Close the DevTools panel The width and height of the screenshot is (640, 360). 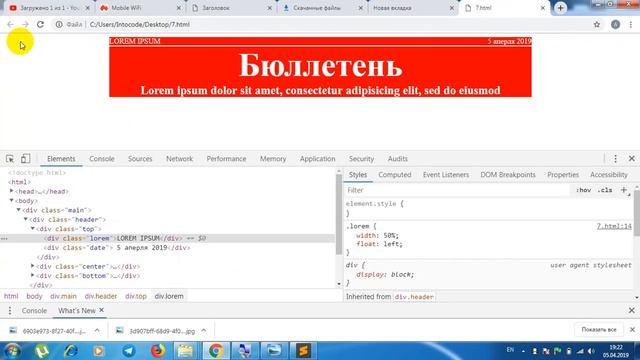coord(631,159)
